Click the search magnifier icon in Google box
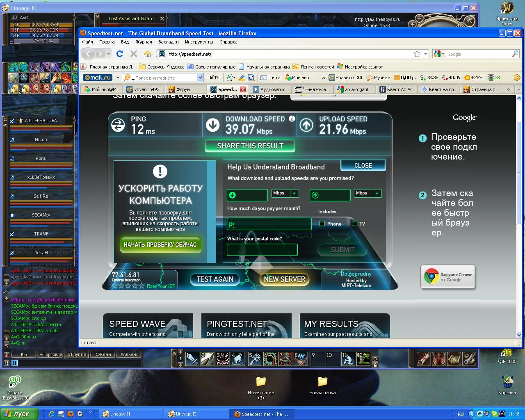525x420 pixels. click(x=515, y=54)
